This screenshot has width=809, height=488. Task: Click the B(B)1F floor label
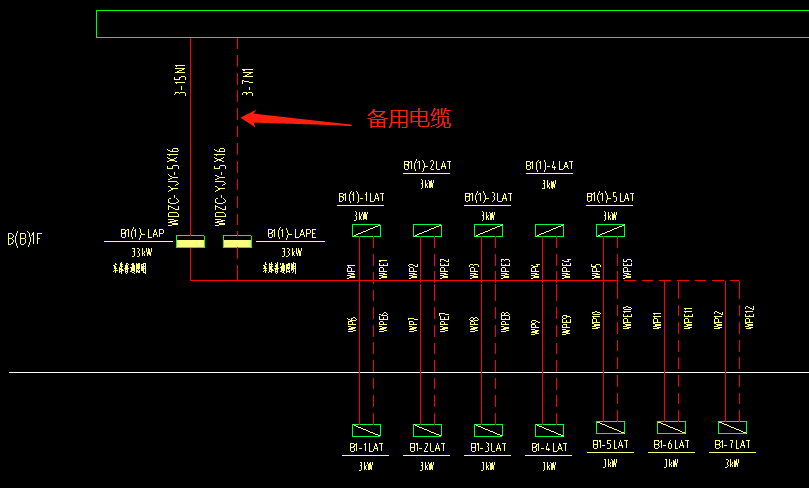[24, 239]
